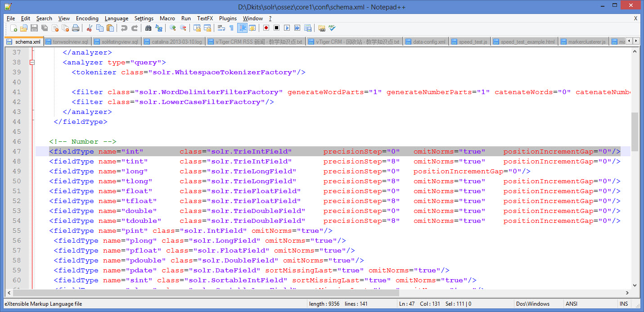Click the Open file toolbar icon
Viewport: 644px width, 312px height.
point(24,28)
